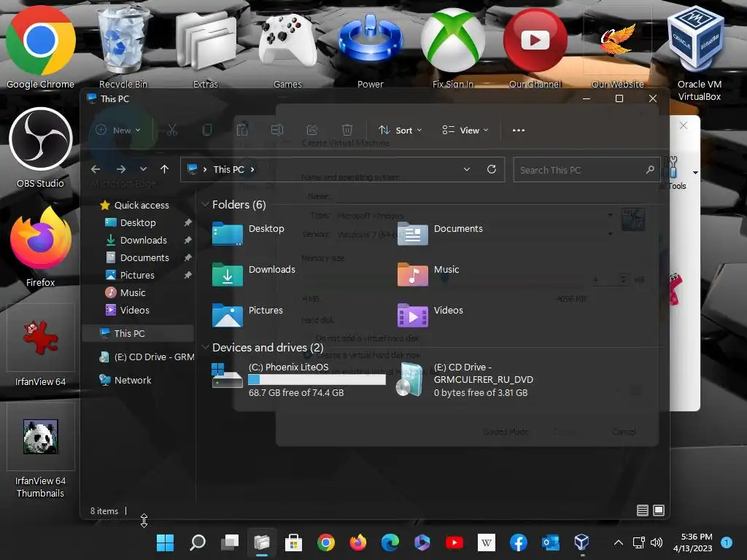The width and height of the screenshot is (747, 560).
Task: Select the Videos folder tile
Action: [x=430, y=315]
